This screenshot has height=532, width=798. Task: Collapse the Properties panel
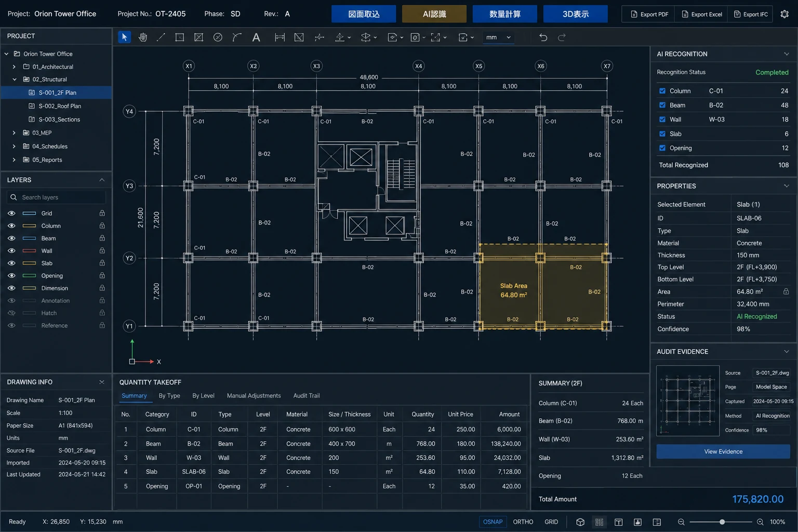pos(786,185)
